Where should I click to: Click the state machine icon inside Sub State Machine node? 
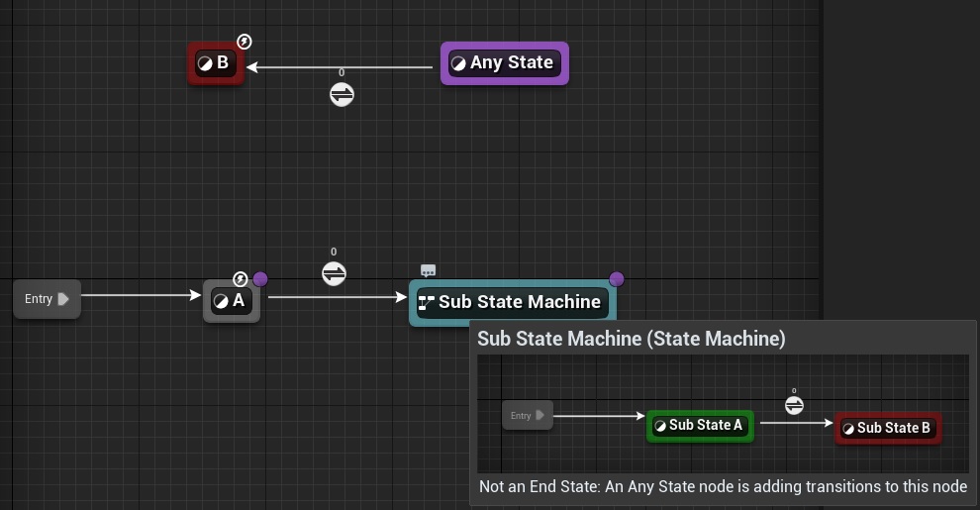coord(427,302)
